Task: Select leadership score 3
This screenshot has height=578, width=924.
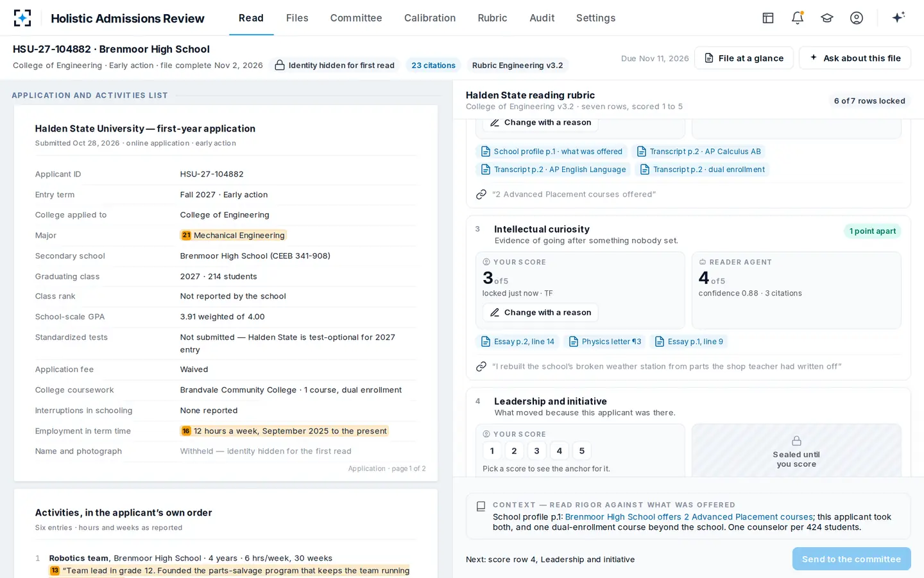Action: click(x=537, y=451)
